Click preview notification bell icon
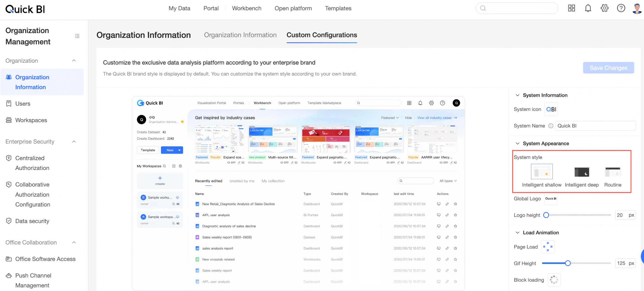The width and height of the screenshot is (644, 291). (420, 103)
